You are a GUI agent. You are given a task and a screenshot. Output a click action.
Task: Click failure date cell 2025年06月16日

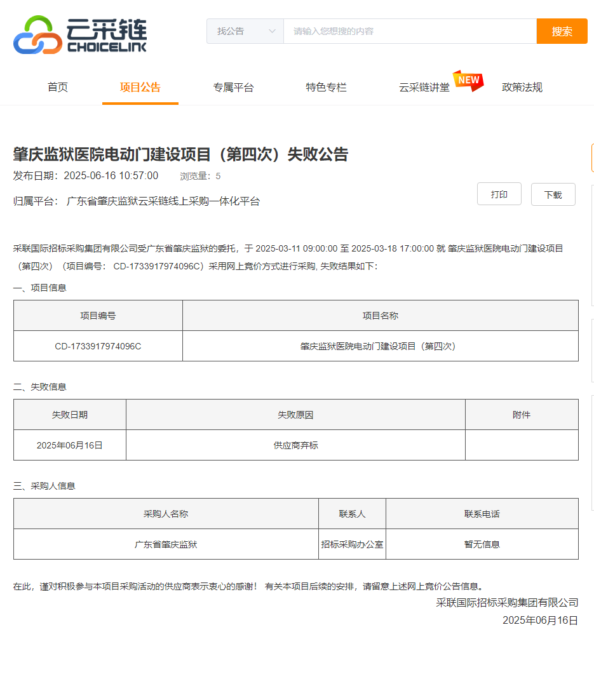pos(70,445)
